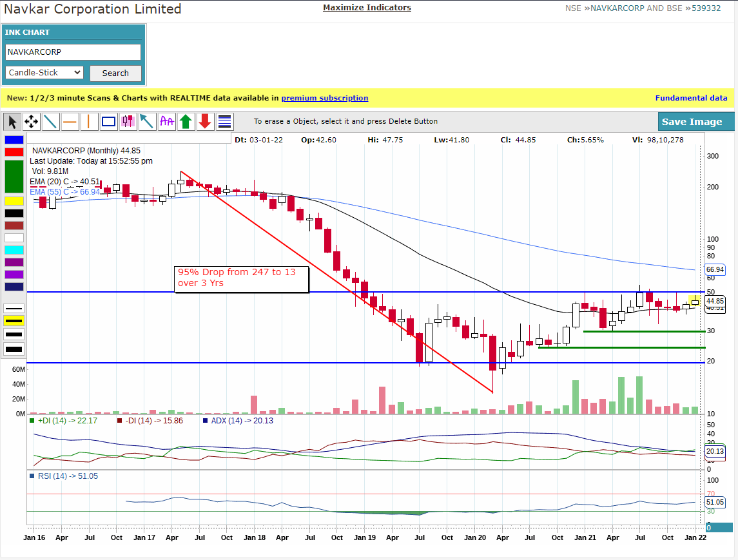Click the 51.05 RSI value tag
This screenshot has height=560, width=738.
pyautogui.click(x=715, y=502)
